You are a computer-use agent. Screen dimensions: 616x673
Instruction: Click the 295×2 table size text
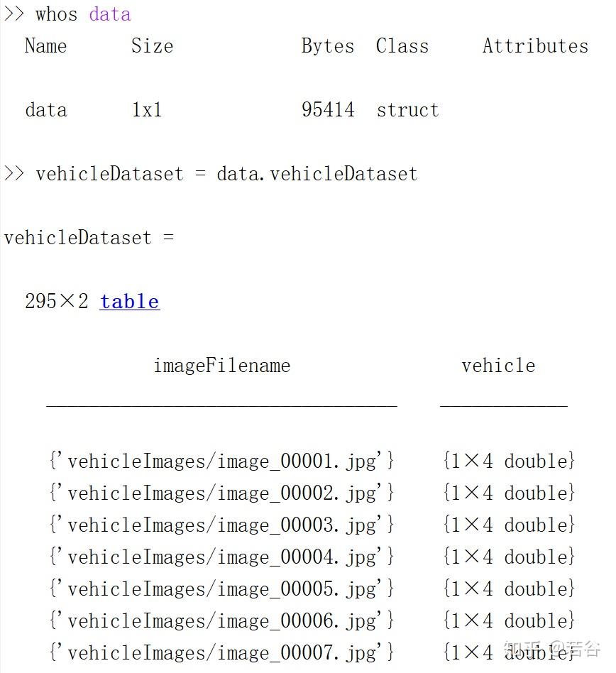[x=57, y=301]
